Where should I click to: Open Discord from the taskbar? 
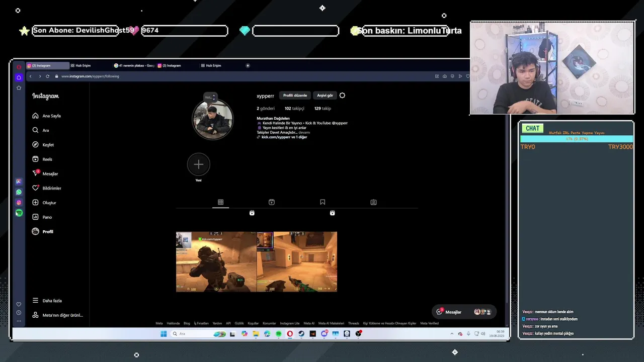pos(324,334)
